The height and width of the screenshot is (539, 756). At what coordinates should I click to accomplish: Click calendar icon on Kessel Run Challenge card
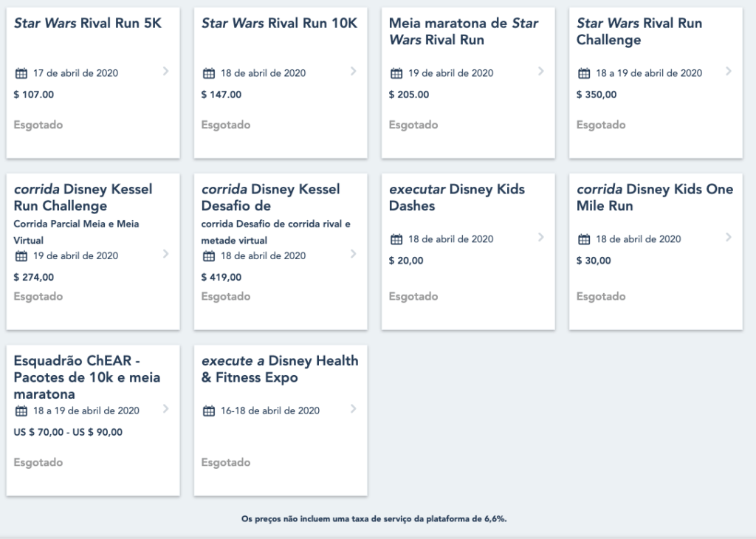coord(21,256)
